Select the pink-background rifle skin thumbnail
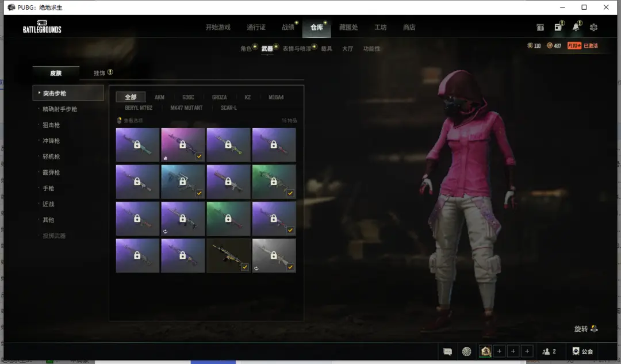This screenshot has width=621, height=364. [183, 144]
